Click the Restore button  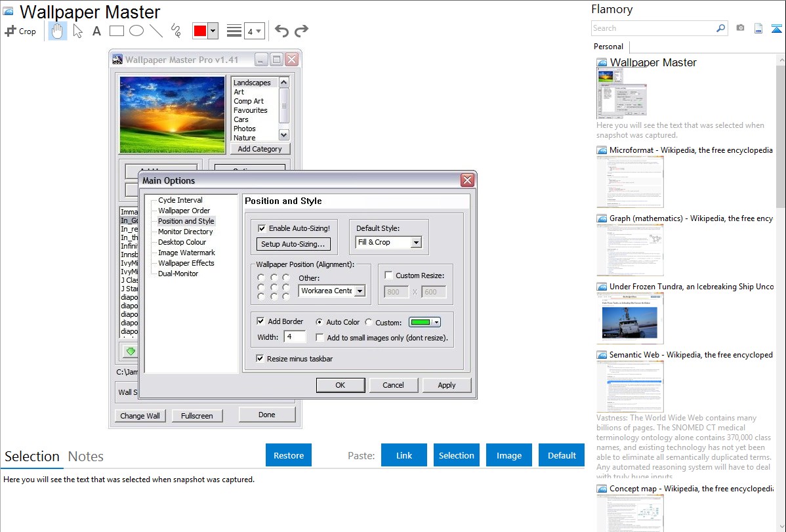click(289, 455)
